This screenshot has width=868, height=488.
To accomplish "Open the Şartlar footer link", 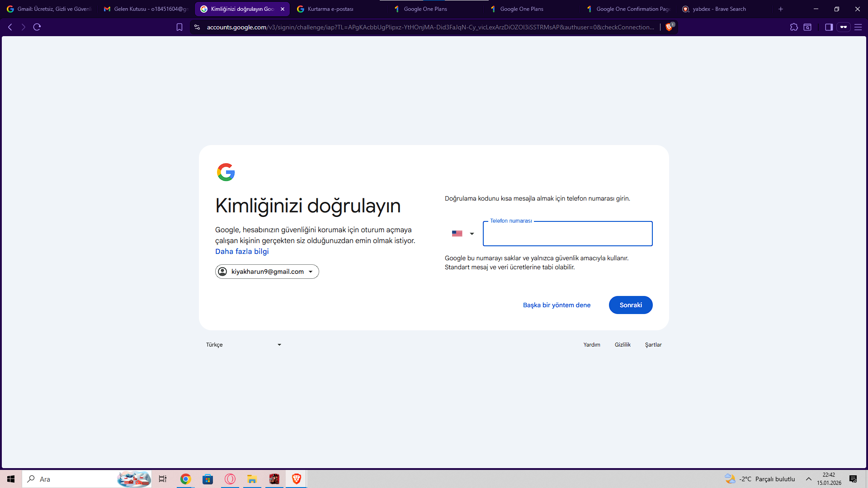I will [x=653, y=345].
